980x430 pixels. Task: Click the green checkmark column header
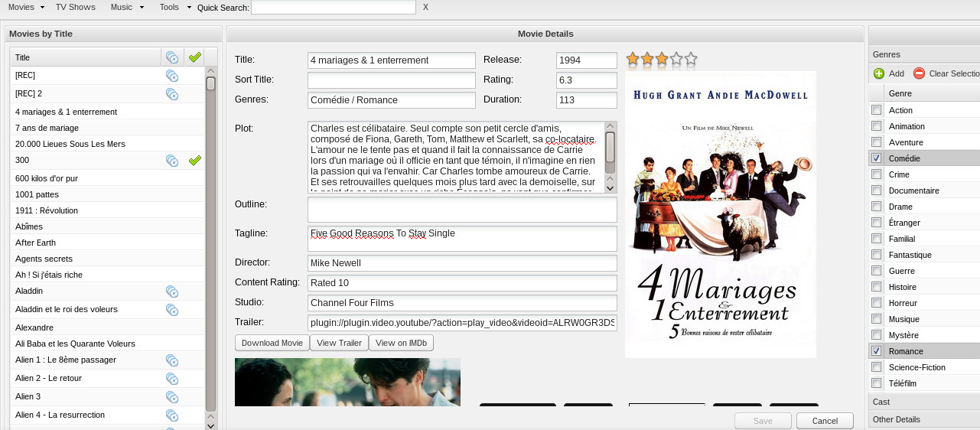pos(195,57)
